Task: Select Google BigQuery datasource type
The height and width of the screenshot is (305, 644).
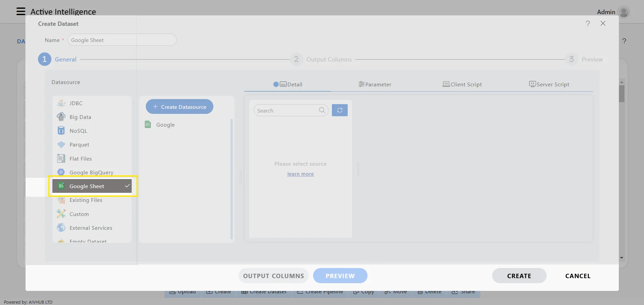Action: 92,172
